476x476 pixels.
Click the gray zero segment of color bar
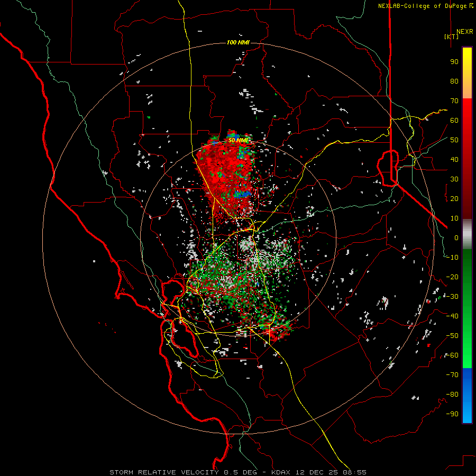[x=467, y=234]
